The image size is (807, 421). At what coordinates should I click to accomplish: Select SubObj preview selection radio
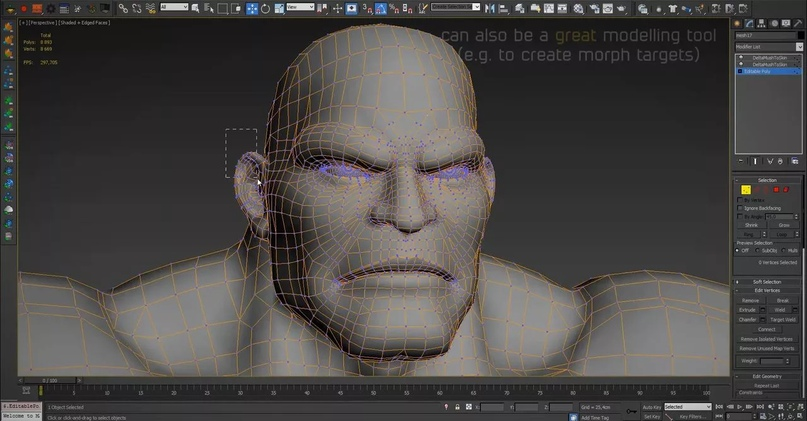point(757,250)
